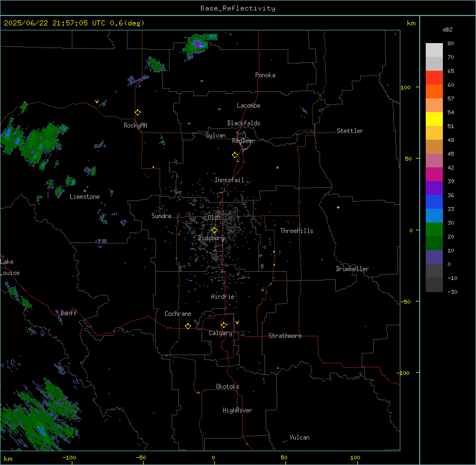This screenshot has width=476, height=465.
Task: Select the 33 dBZ blue color swatch
Action: 434,216
